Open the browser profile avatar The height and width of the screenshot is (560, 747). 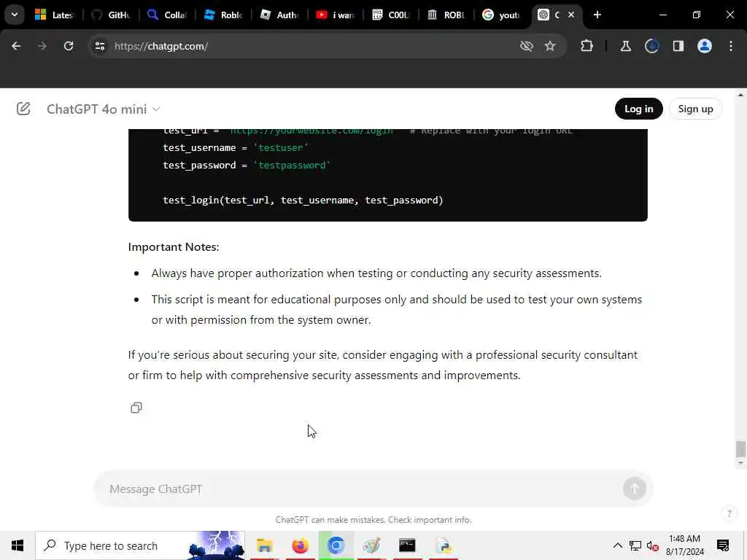click(704, 46)
